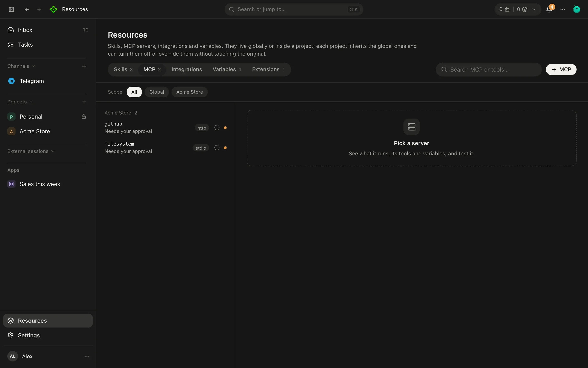Open the Telegram channel

click(48, 81)
